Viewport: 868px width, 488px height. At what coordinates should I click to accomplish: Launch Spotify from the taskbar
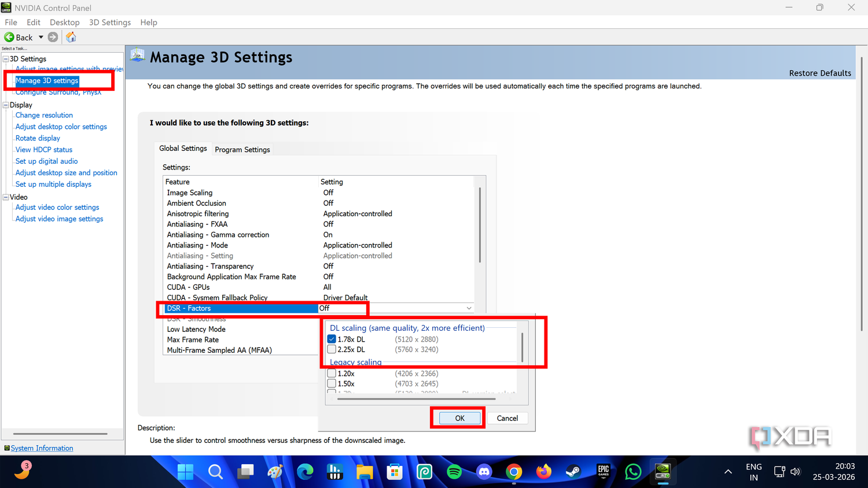pos(454,472)
